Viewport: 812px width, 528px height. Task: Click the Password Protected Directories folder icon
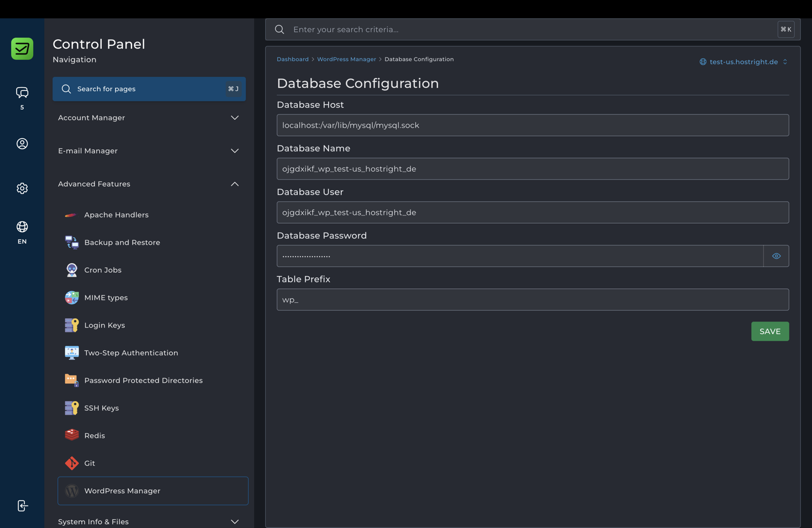coord(71,381)
